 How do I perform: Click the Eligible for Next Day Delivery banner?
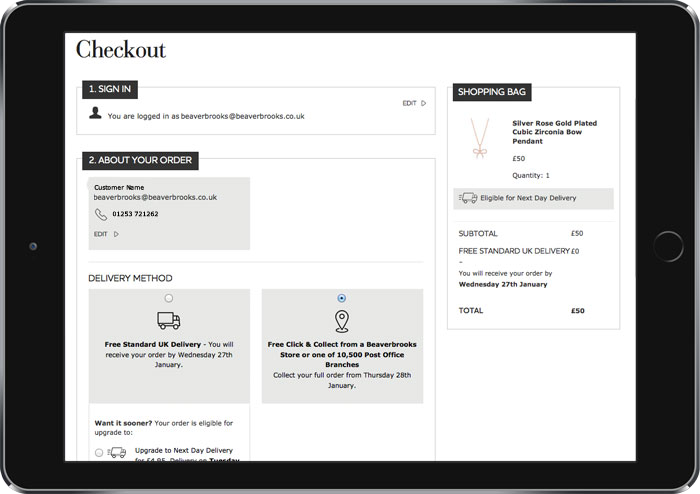coord(533,198)
